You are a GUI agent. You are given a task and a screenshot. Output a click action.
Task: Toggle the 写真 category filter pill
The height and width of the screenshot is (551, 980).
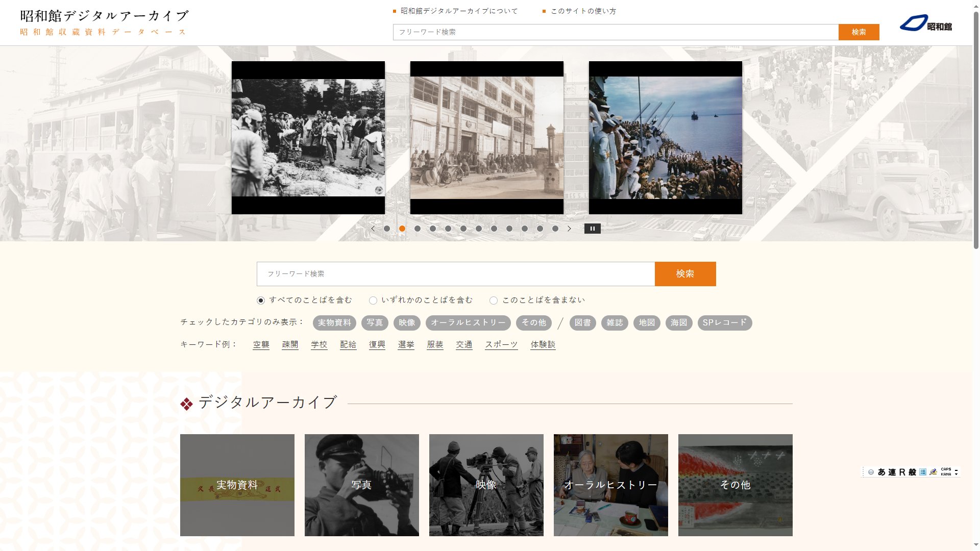coord(375,323)
